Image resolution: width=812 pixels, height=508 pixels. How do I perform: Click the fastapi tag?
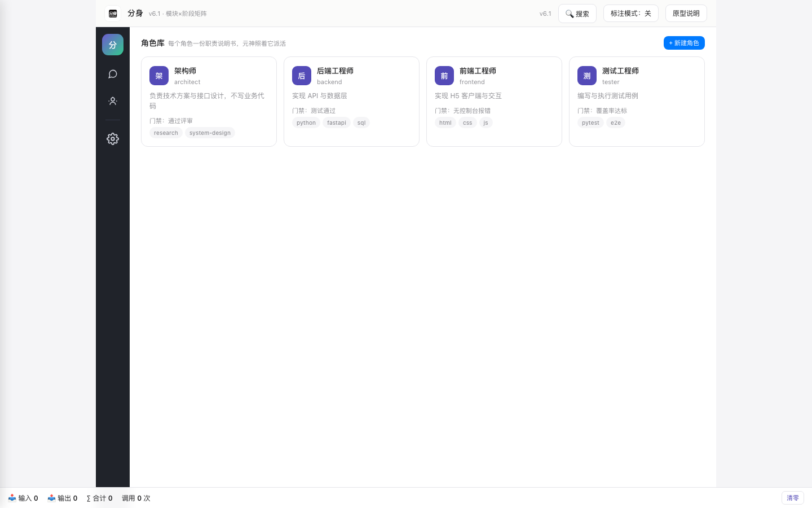(337, 122)
